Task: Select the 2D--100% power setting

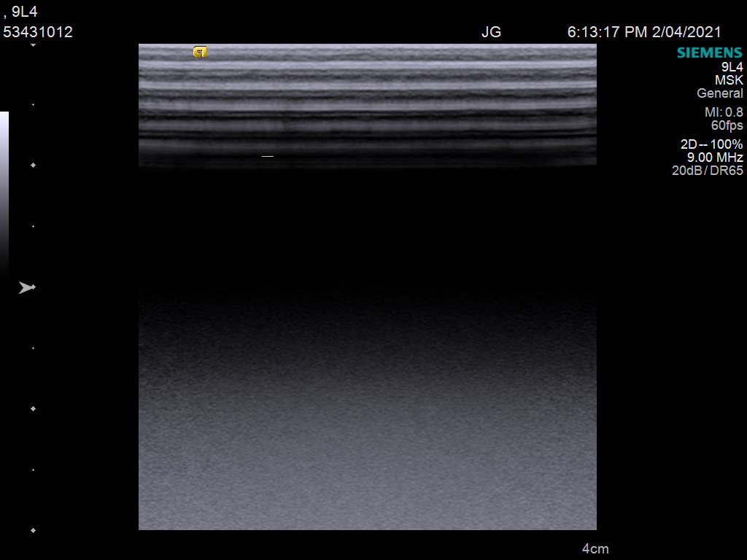Action: [x=711, y=144]
